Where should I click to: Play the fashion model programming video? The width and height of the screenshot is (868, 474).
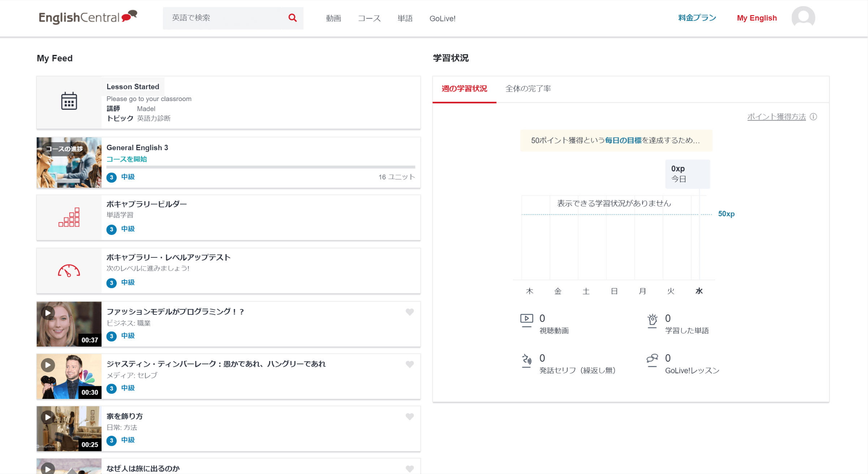(x=48, y=313)
